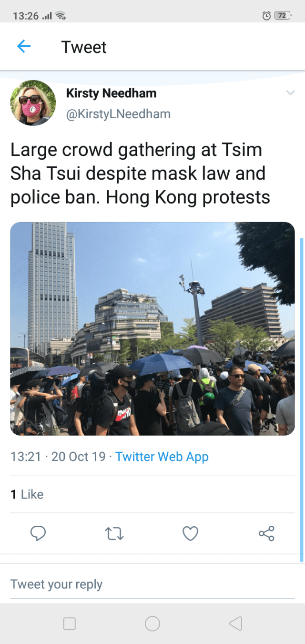Tap the Android recent apps square button
The height and width of the screenshot is (644, 305).
pyautogui.click(x=70, y=624)
